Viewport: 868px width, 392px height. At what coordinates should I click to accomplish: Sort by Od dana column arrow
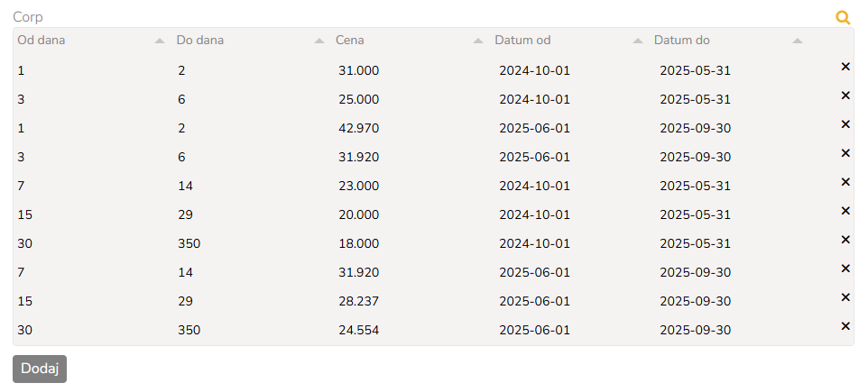pos(160,41)
